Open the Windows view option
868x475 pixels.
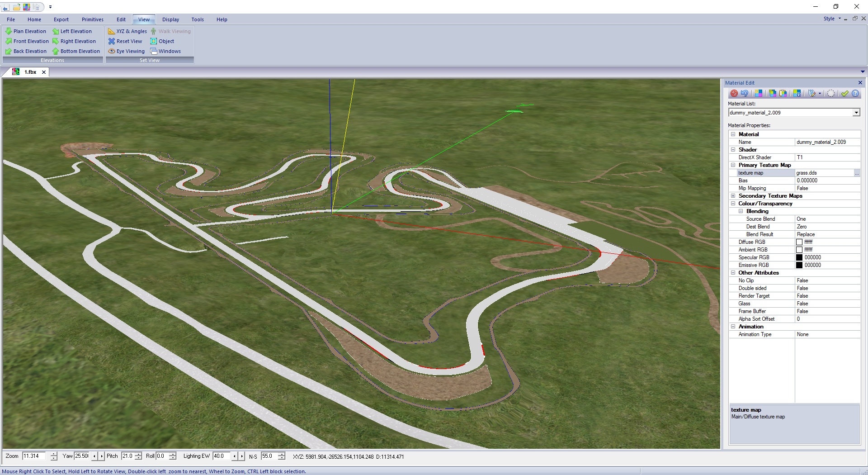(x=165, y=51)
